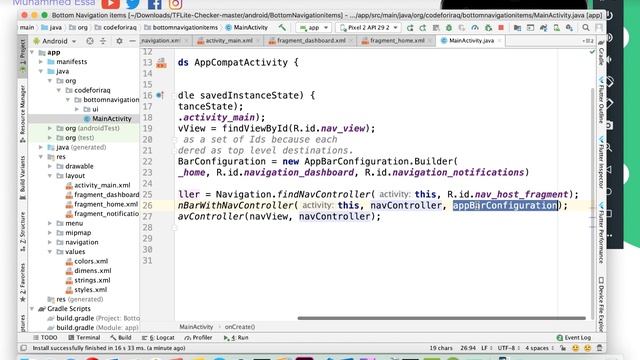Click the override gutter icon on line 16
Image resolution: width=640 pixels, height=360 pixels.
point(160,96)
